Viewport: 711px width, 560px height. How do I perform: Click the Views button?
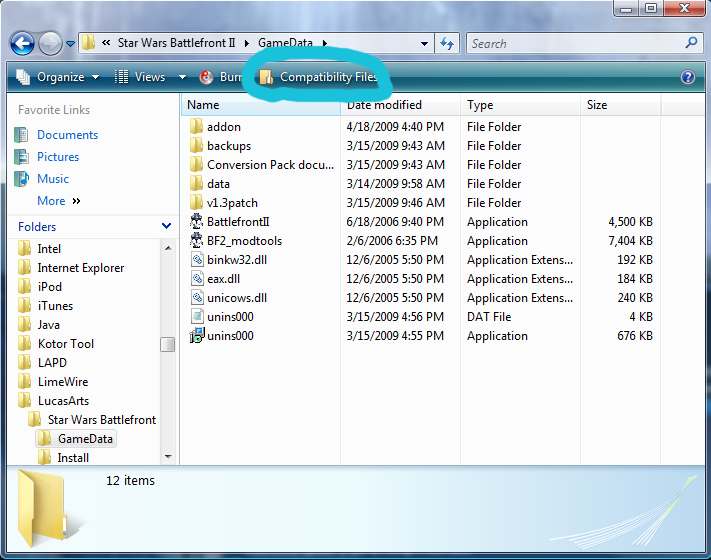click(x=140, y=77)
